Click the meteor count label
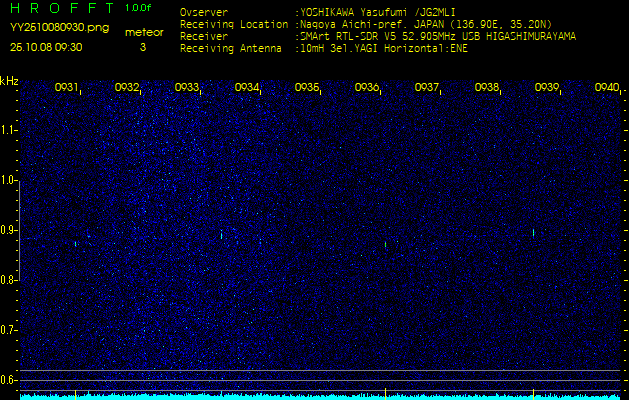 click(x=143, y=32)
